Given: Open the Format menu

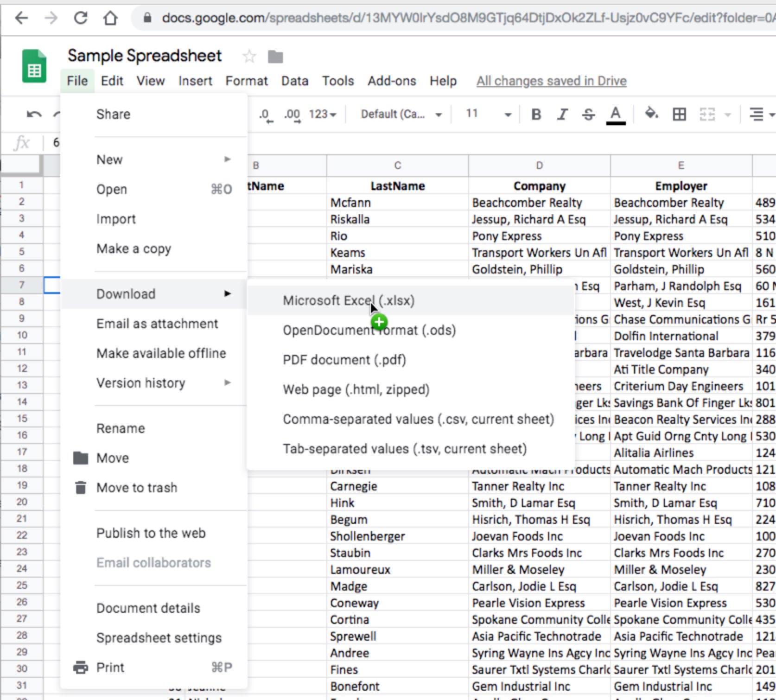Looking at the screenshot, I should [247, 81].
